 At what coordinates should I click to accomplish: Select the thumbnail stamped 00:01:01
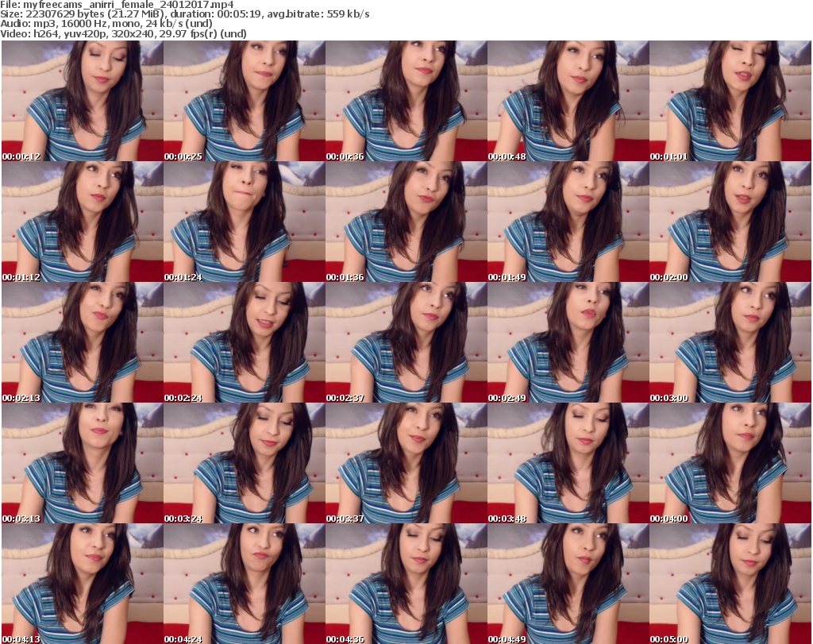730,101
